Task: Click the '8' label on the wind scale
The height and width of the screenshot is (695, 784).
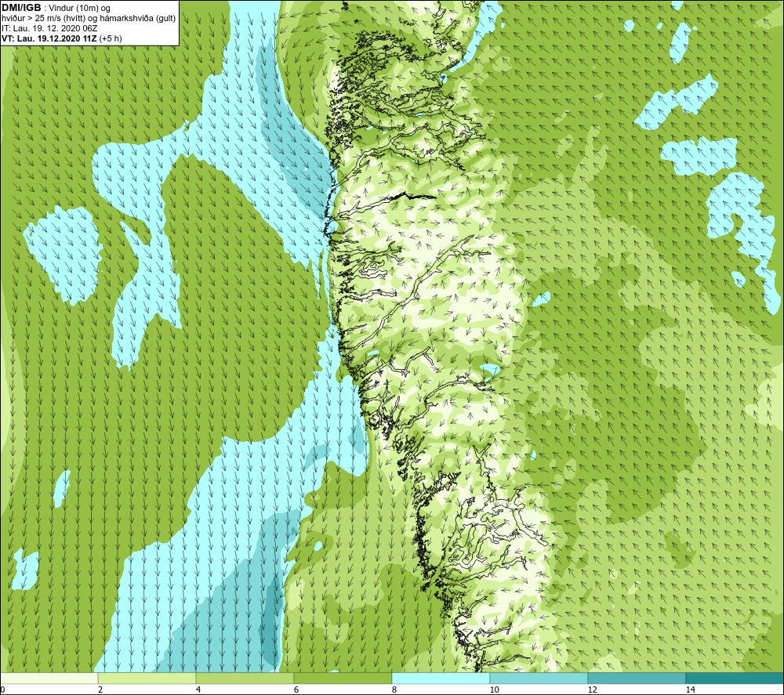Action: pyautogui.click(x=394, y=690)
